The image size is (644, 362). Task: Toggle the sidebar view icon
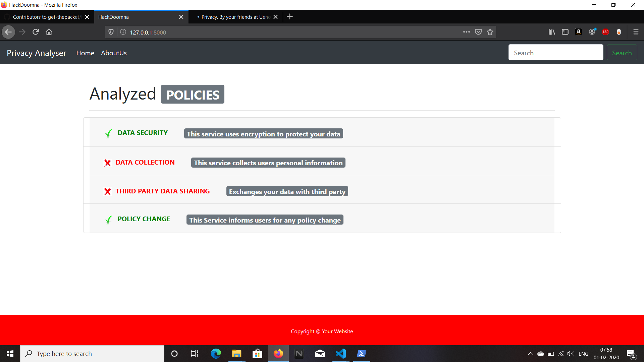tap(565, 32)
